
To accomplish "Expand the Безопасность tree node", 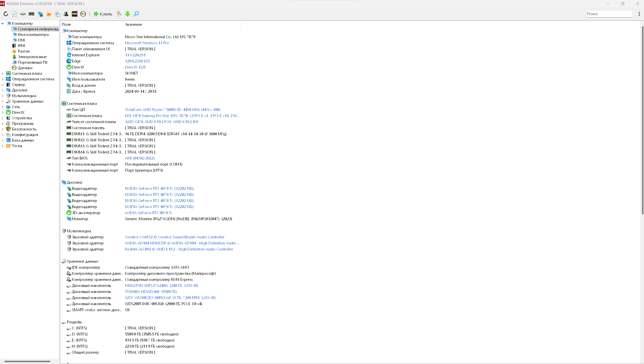I will 3,129.
